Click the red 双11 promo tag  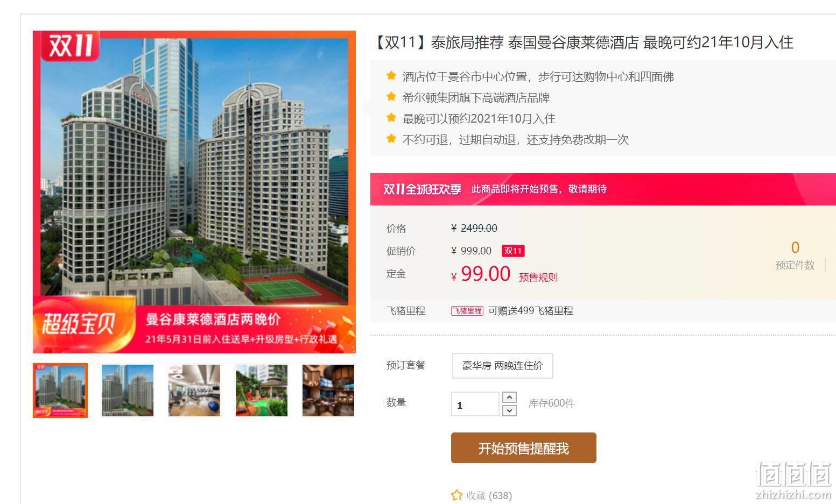pos(513,251)
